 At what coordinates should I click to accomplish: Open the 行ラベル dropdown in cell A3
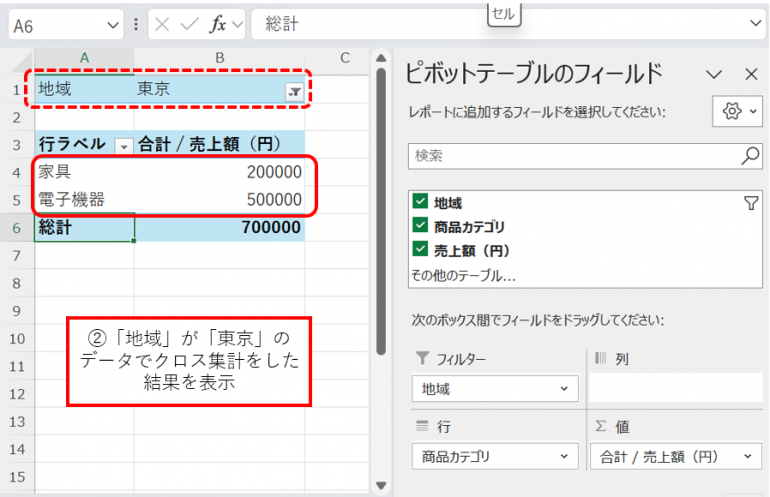coord(124,145)
